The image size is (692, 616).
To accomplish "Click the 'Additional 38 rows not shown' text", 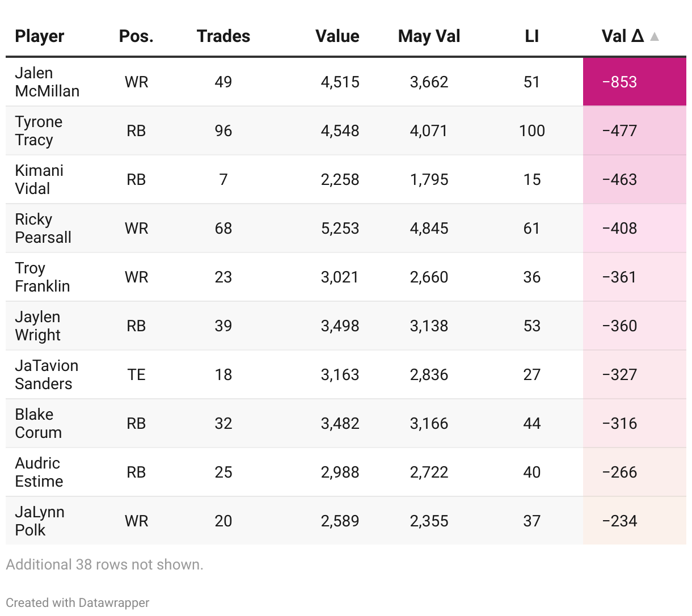I will click(104, 565).
